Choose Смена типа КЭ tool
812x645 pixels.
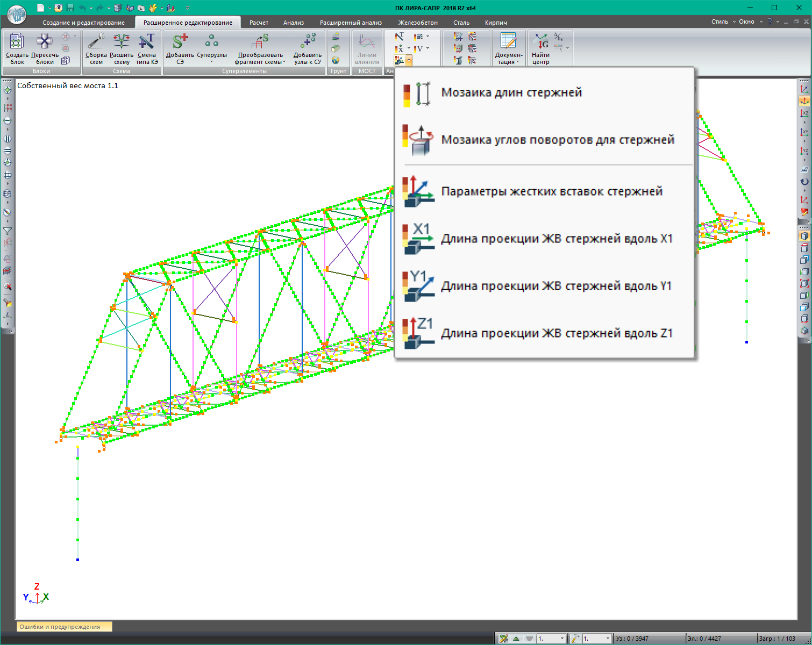pos(146,48)
